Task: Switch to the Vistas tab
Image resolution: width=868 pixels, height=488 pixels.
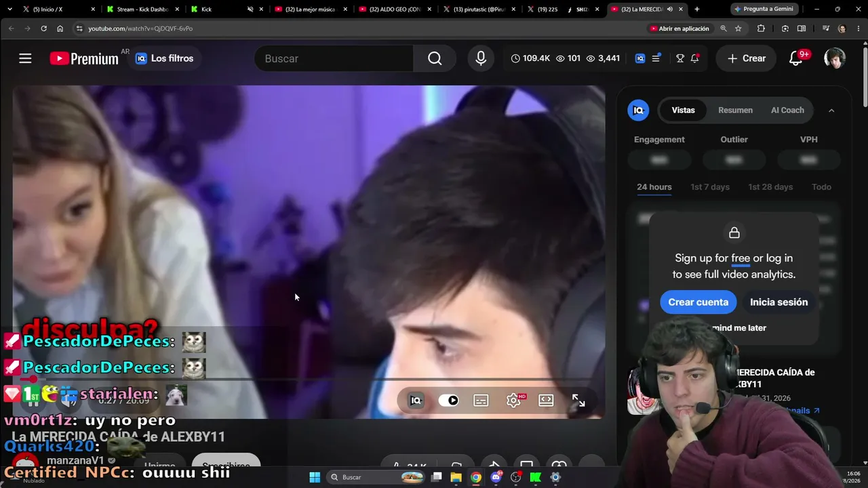Action: 683,110
